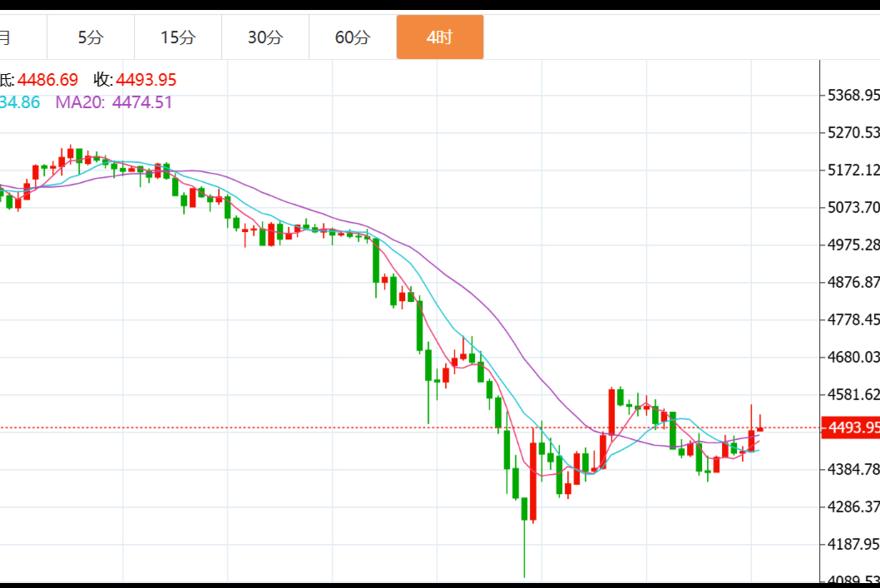Open the 30分 timeframe tab
880x588 pixels.
(x=265, y=37)
